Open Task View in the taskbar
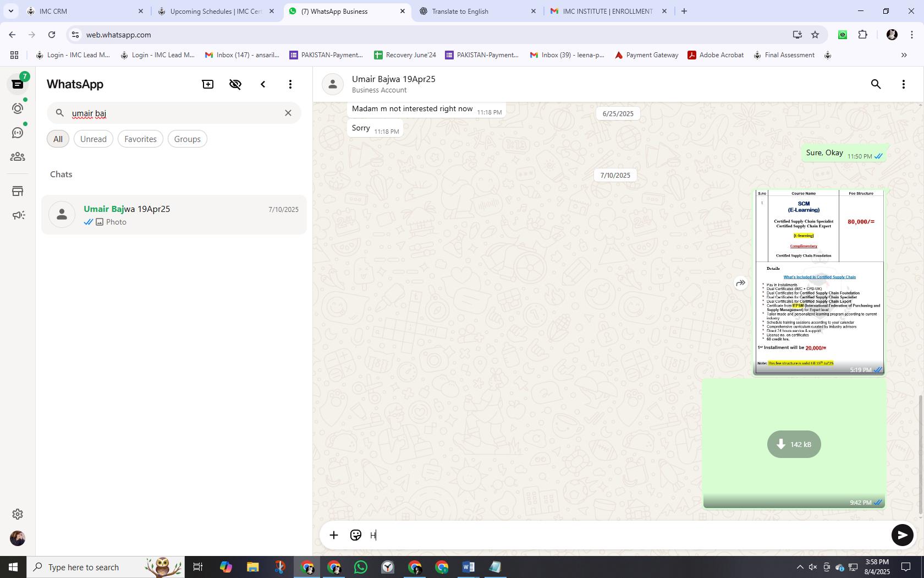 [199, 567]
